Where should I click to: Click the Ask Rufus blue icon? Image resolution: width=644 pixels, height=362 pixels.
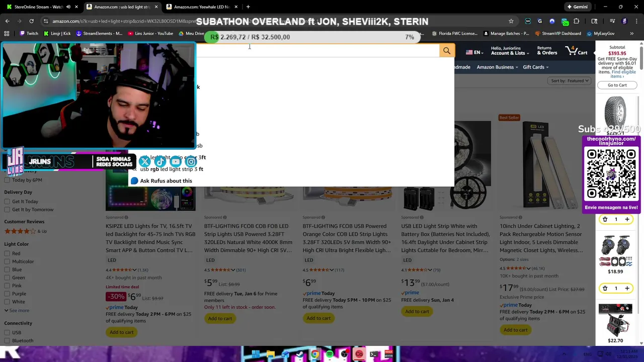coord(134,181)
